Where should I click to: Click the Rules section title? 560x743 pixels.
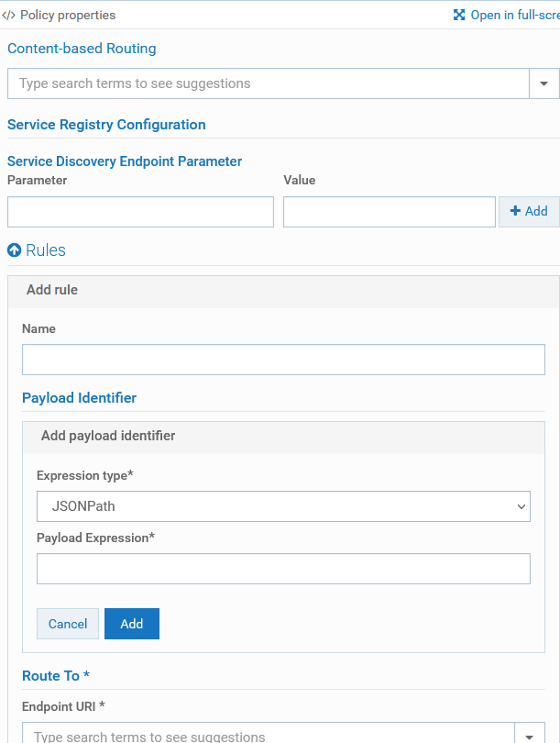pyautogui.click(x=46, y=250)
